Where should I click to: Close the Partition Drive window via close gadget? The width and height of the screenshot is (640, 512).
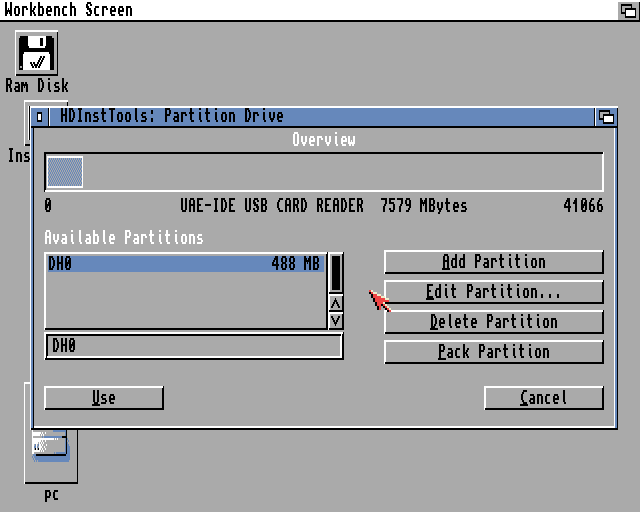(x=40, y=116)
